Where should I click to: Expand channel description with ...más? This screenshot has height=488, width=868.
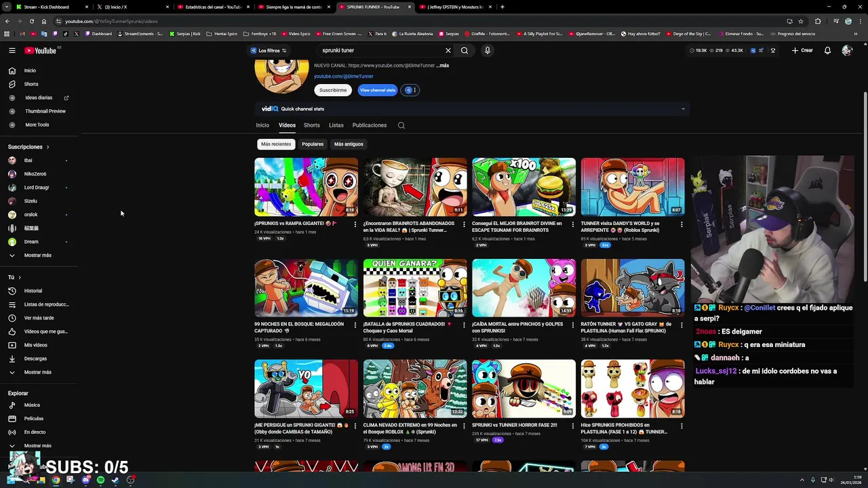point(442,66)
